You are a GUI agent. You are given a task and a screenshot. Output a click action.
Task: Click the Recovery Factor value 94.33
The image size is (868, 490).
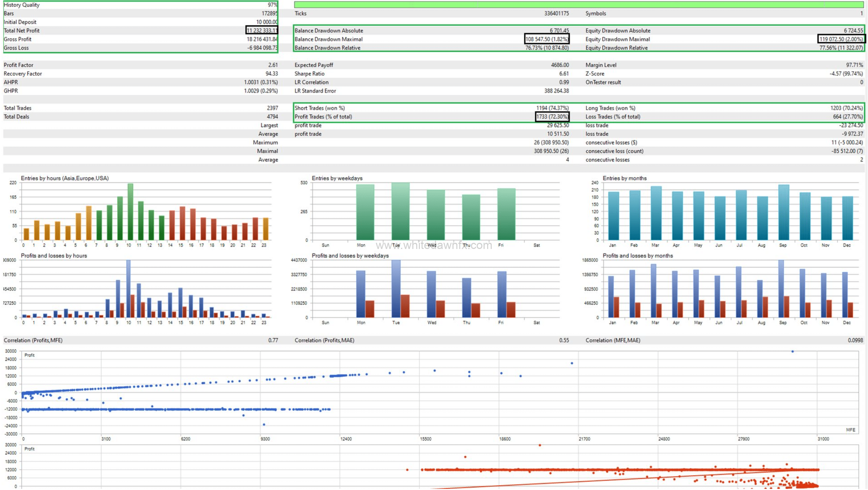click(x=272, y=73)
